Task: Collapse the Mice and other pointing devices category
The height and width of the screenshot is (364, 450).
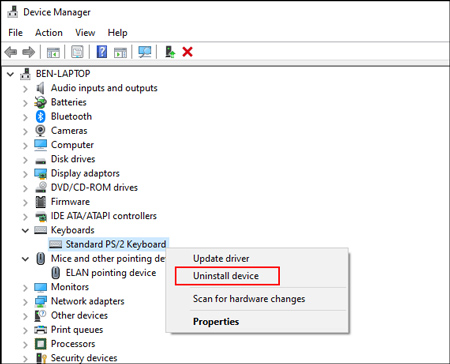Action: click(x=25, y=259)
